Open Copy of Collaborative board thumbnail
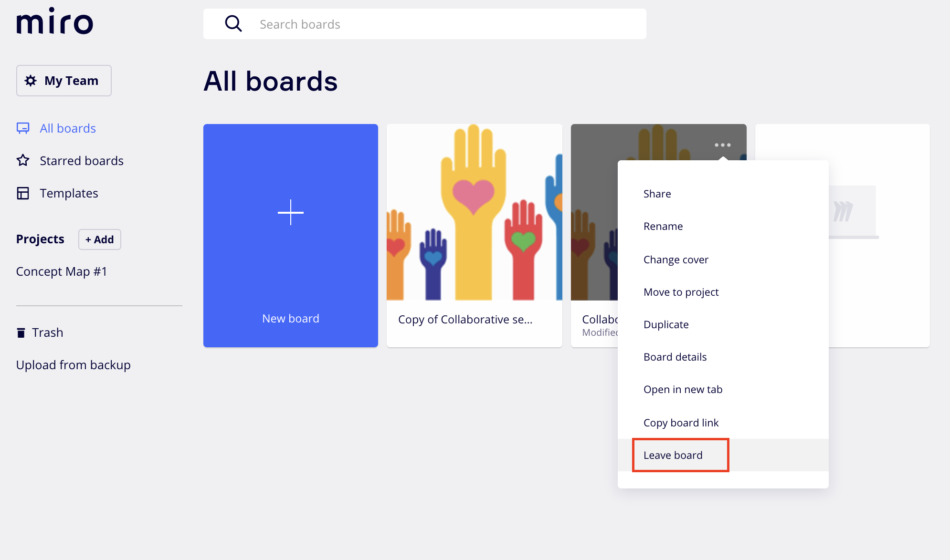This screenshot has height=560, width=950. [475, 212]
